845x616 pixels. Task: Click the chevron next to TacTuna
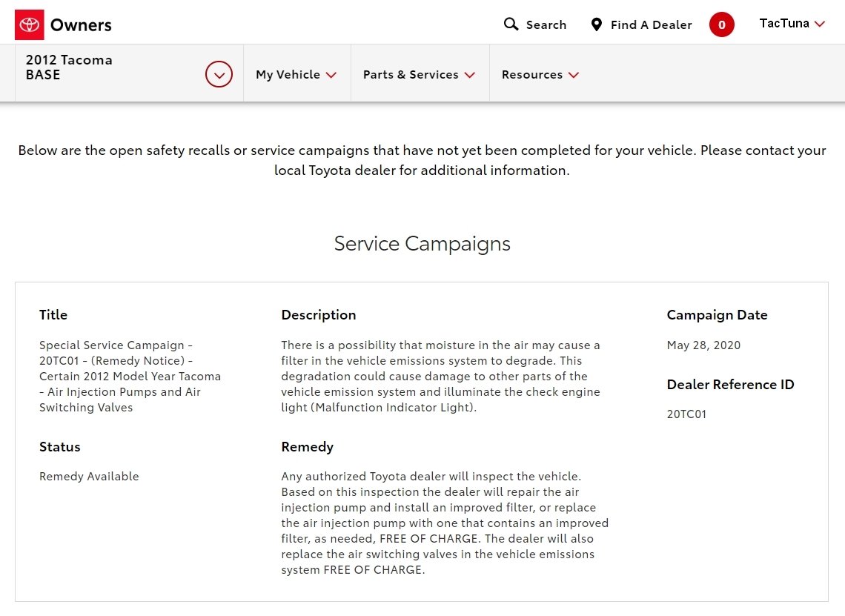coord(820,24)
